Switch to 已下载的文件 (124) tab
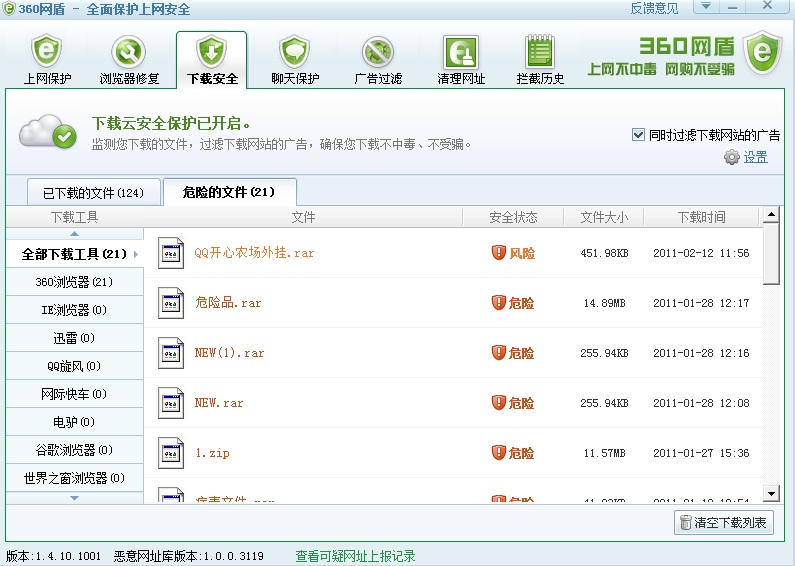Image resolution: width=795 pixels, height=566 pixels. pyautogui.click(x=94, y=192)
